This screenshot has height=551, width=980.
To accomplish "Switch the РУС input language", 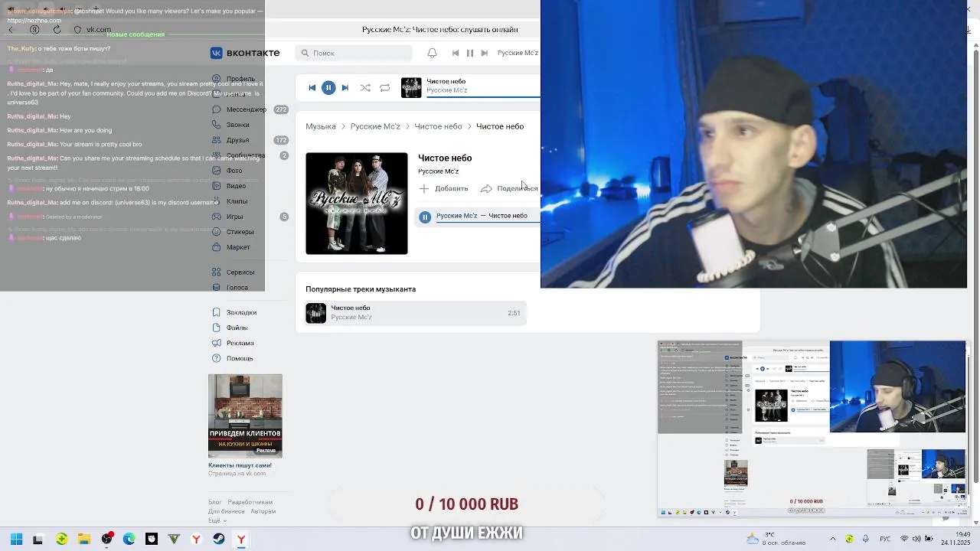I will 885,540.
